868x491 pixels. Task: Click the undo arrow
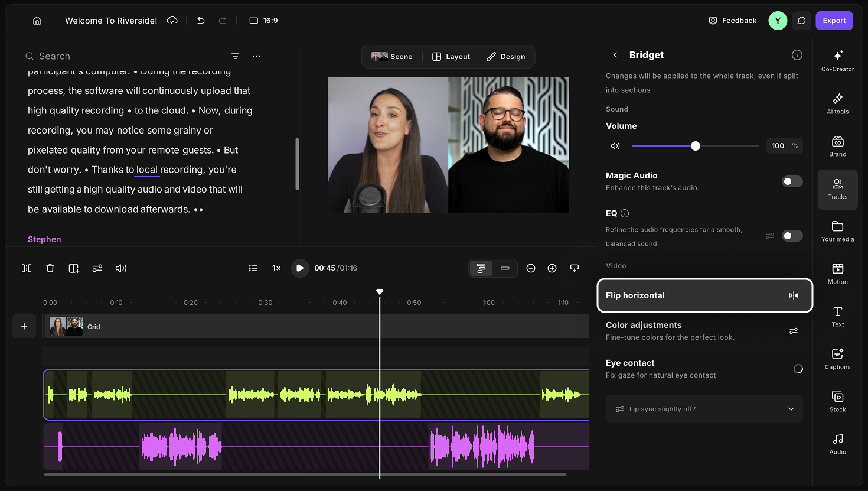click(201, 21)
